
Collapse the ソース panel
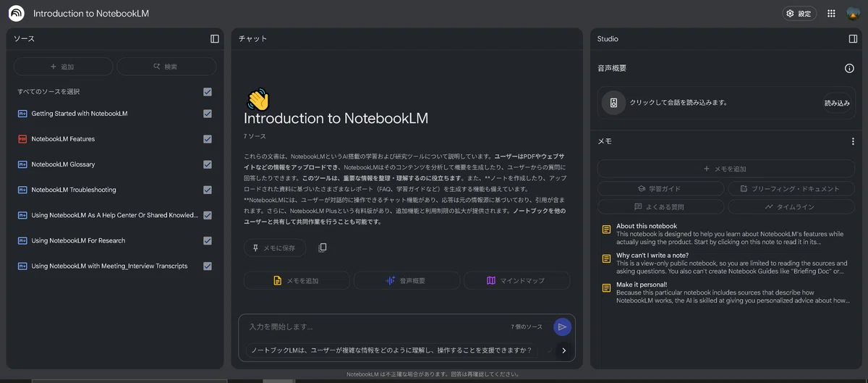click(215, 39)
